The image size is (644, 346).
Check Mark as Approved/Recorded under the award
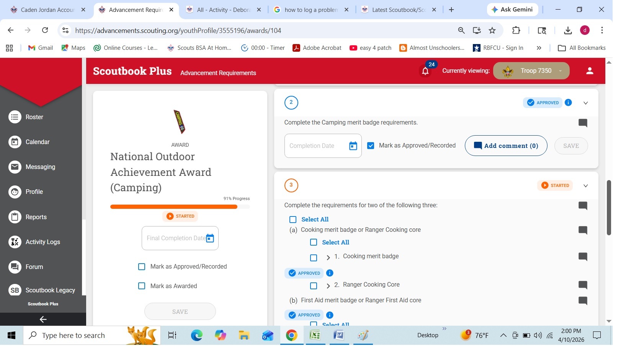[x=142, y=267]
